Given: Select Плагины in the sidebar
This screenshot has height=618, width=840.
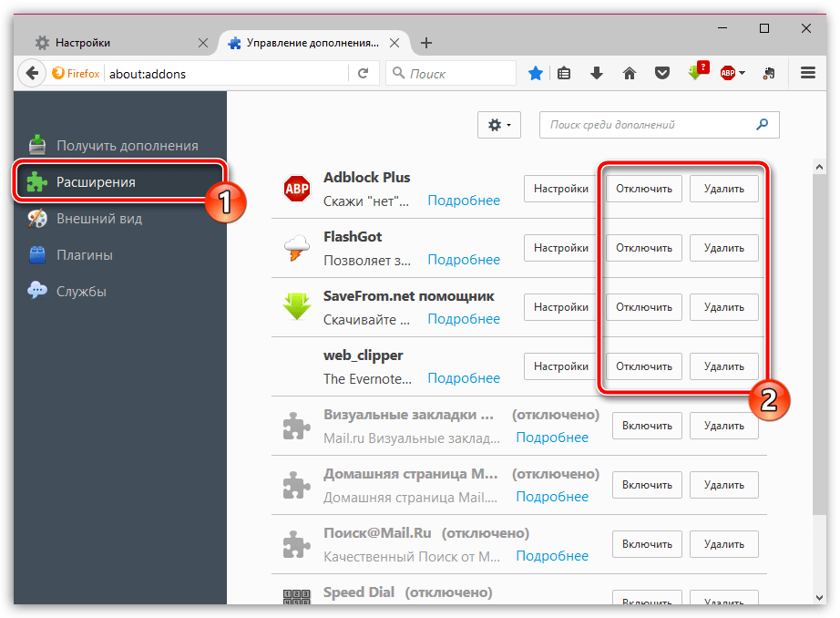Looking at the screenshot, I should 84,255.
